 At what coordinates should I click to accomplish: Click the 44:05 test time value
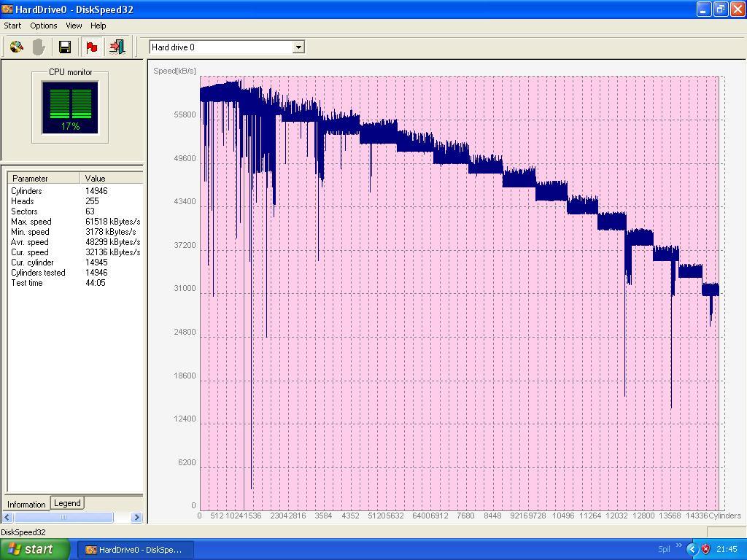coord(96,283)
